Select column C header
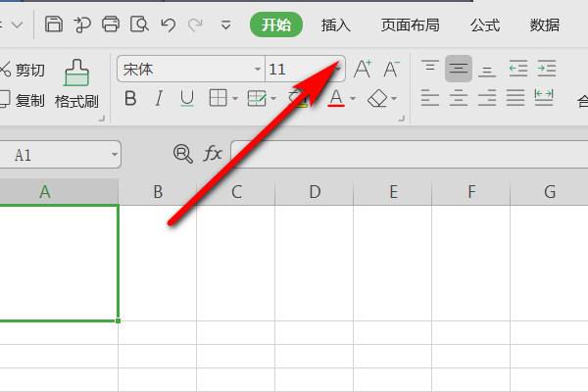The height and width of the screenshot is (392, 588). click(236, 192)
